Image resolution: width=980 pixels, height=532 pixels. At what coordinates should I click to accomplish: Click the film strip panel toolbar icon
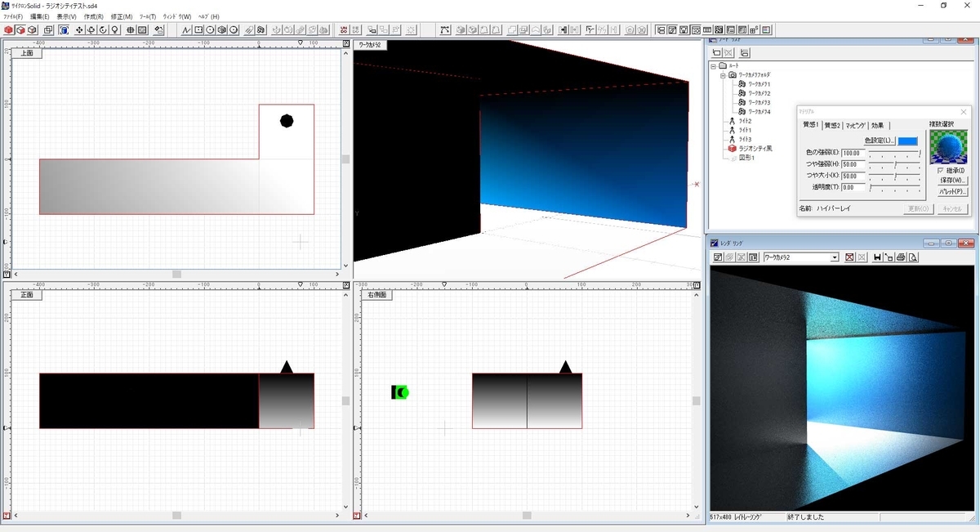coord(706,30)
